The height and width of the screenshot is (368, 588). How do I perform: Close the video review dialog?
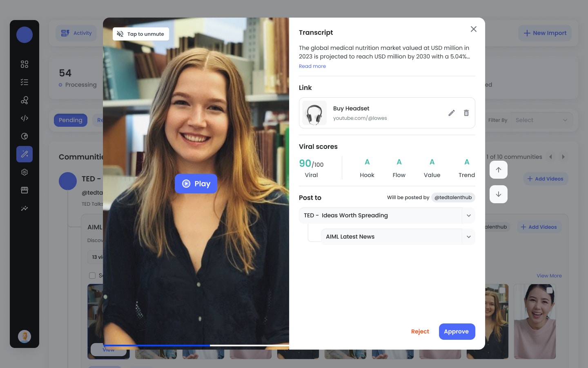point(474,29)
